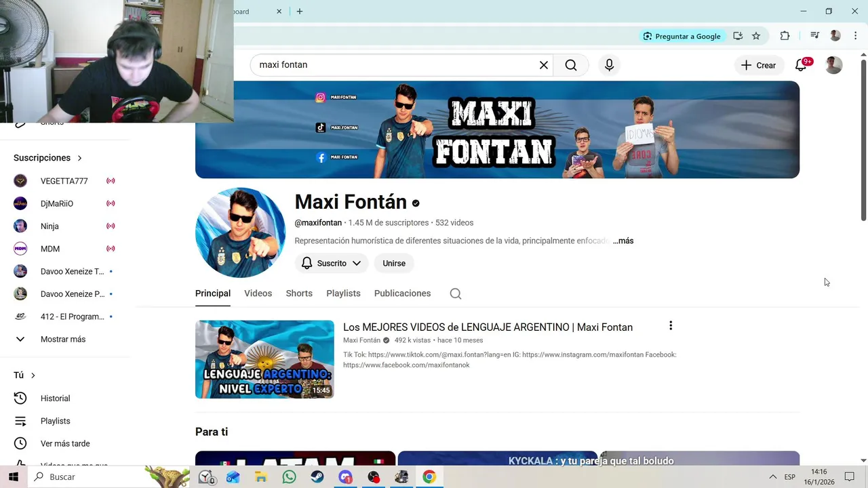Image resolution: width=868 pixels, height=488 pixels.
Task: Click Preguntar a Google button
Action: click(x=682, y=36)
